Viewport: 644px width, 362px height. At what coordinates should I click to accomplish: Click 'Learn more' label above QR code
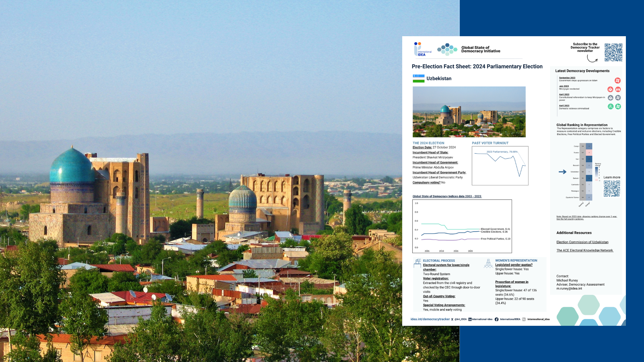[612, 178]
